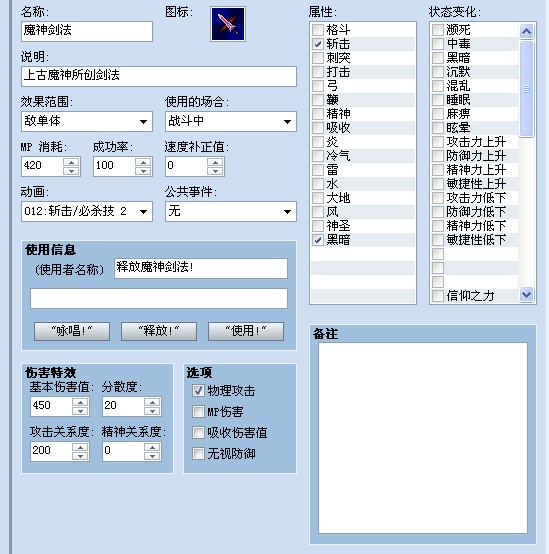Decrease 成功率 value with down arrow
Image resolution: width=549 pixels, height=554 pixels.
(143, 171)
